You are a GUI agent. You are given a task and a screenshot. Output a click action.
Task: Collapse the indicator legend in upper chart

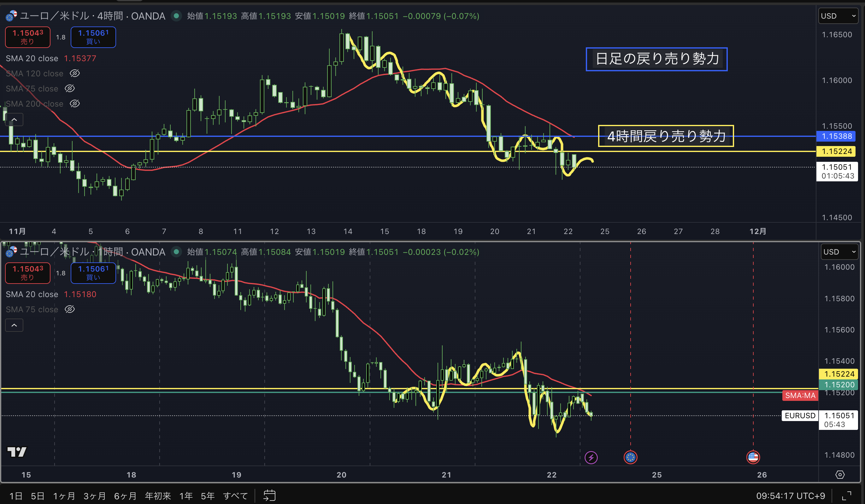pos(15,120)
